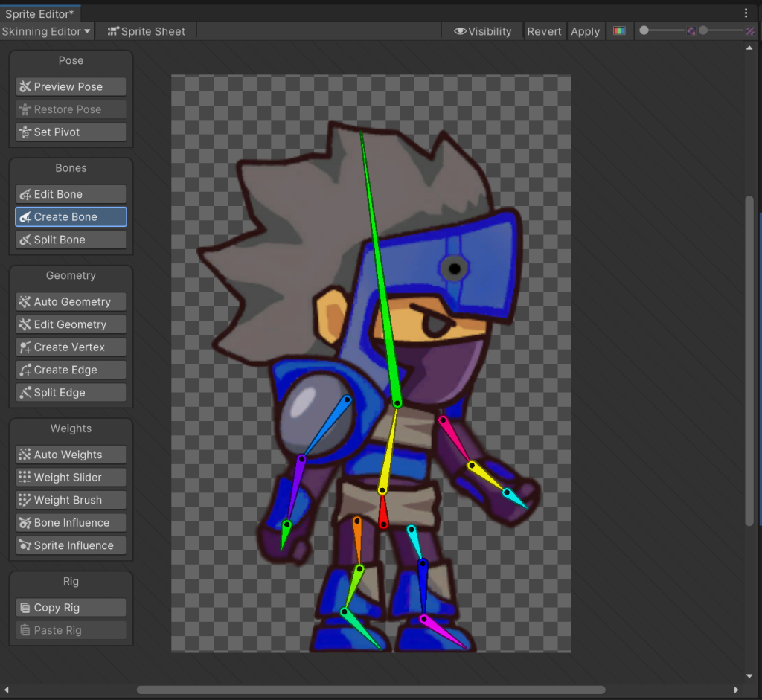This screenshot has width=762, height=700.
Task: Click the horizontal scrollbar at the bottom
Action: pyautogui.click(x=371, y=690)
